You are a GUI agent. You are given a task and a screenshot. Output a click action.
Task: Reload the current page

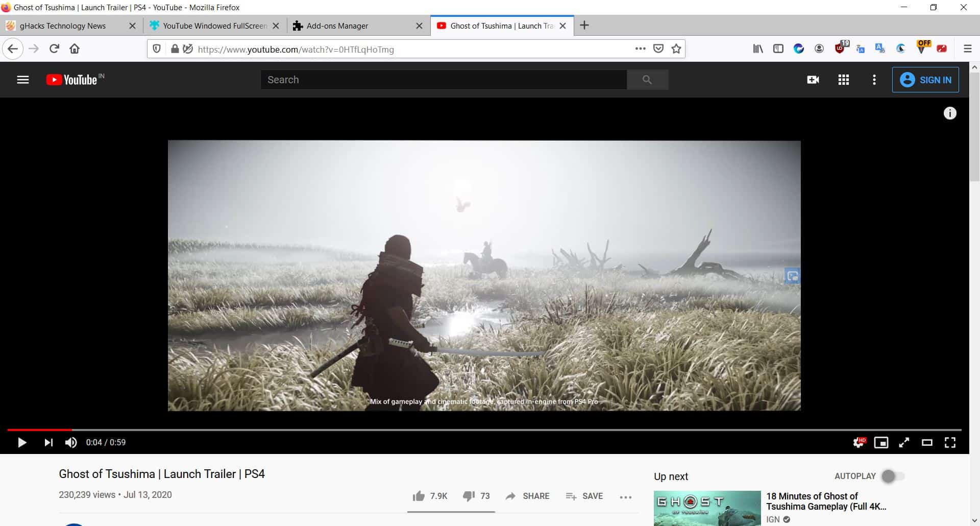[x=54, y=49]
